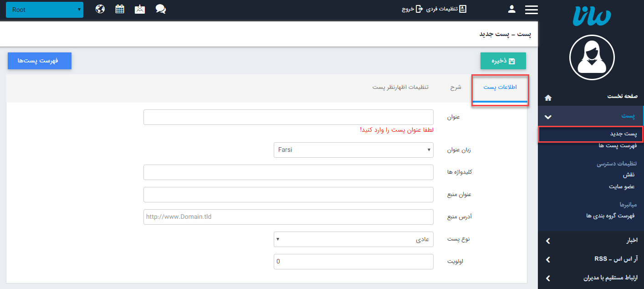Click the خروج logout link

[x=412, y=9]
